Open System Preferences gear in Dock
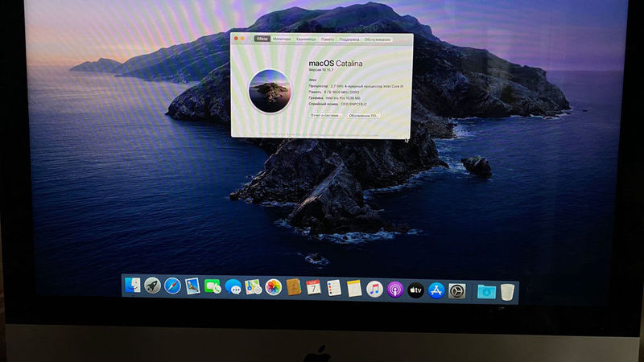Screen dimensions: 644x362 pos(456,291)
